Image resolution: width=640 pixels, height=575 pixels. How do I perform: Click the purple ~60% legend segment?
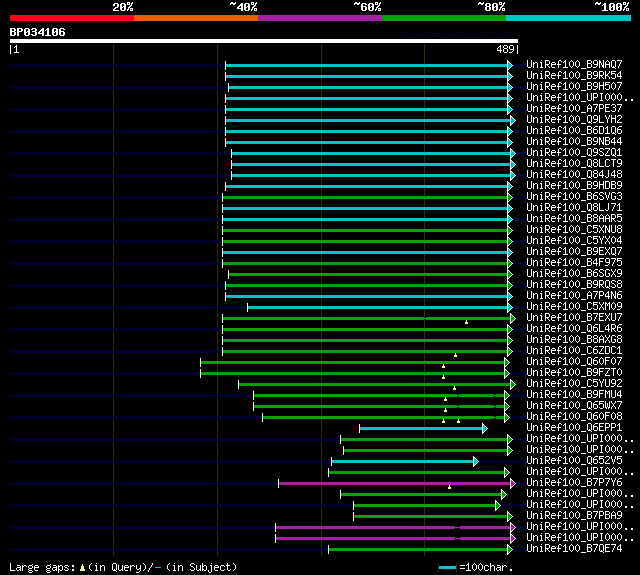point(320,18)
